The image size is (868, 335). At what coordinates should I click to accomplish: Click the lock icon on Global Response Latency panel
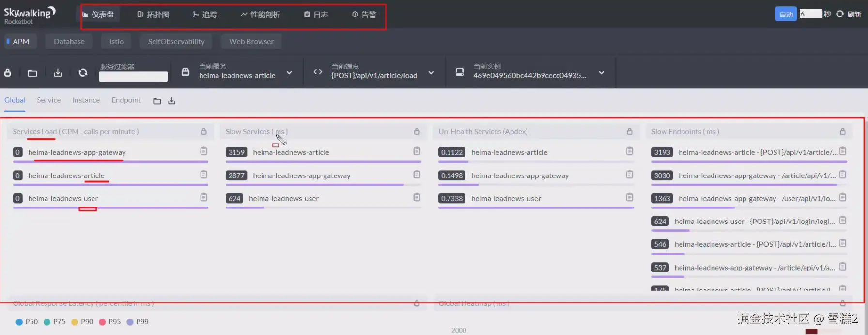(417, 303)
